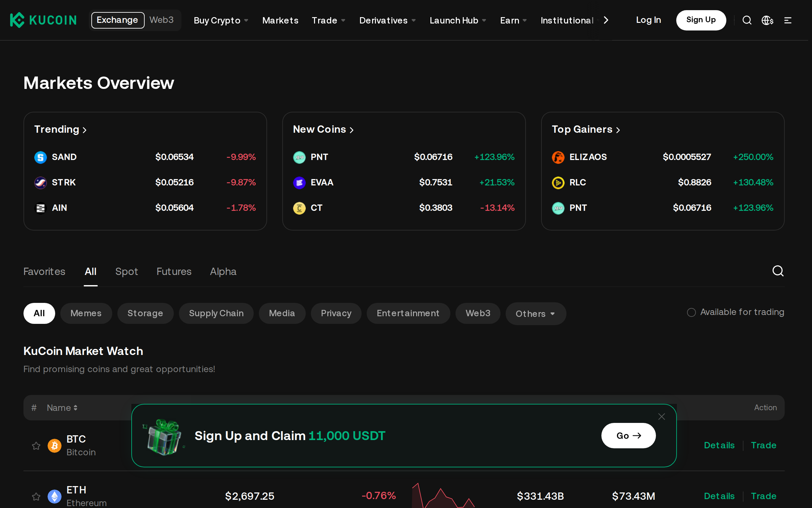Switch to the Spot tab
812x508 pixels.
(127, 271)
